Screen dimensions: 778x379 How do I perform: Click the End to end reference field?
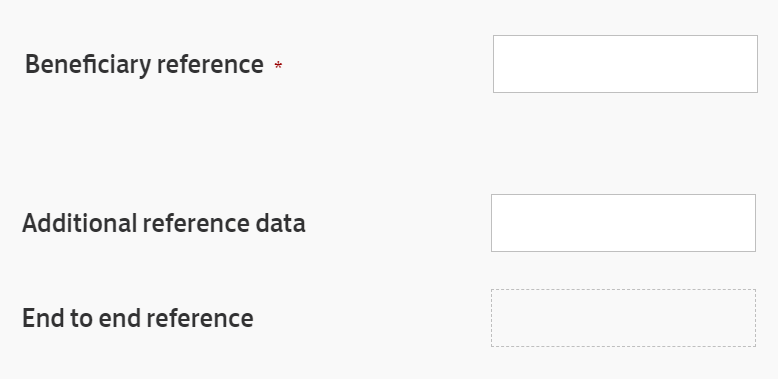623,318
